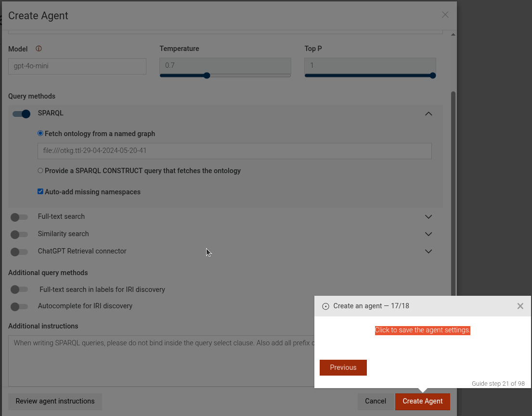Image resolution: width=532 pixels, height=416 pixels.
Task: Expand the Full-text search section
Action: point(428,217)
